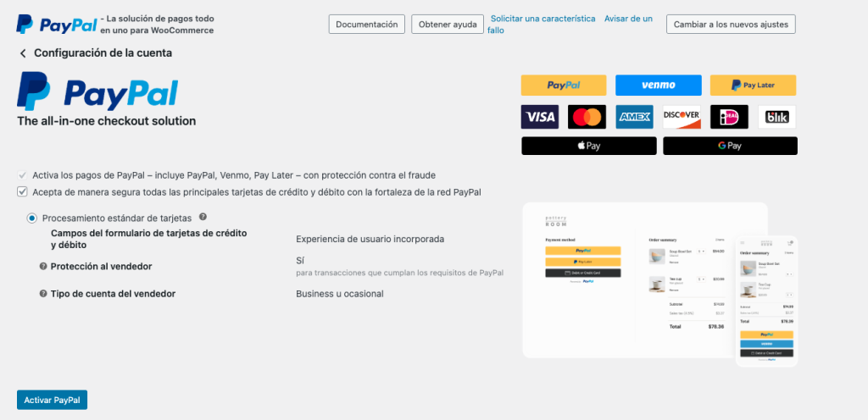Viewport: 868px width, 420px height.
Task: Select Procesamiento estándar de tarjetas radio button
Action: 32,218
